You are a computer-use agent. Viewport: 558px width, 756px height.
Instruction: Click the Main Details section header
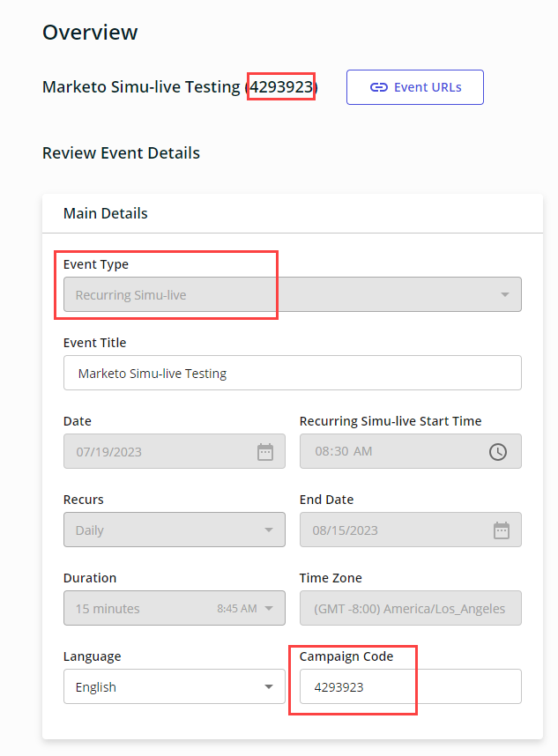point(106,213)
